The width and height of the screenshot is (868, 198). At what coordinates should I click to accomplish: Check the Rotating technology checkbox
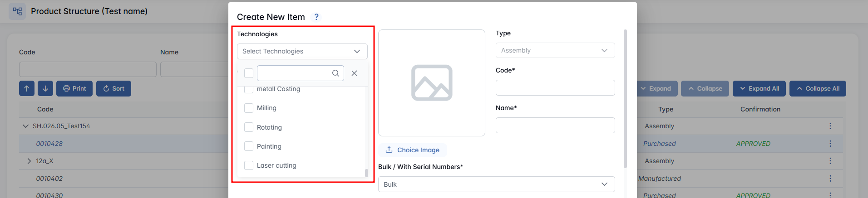(x=249, y=127)
